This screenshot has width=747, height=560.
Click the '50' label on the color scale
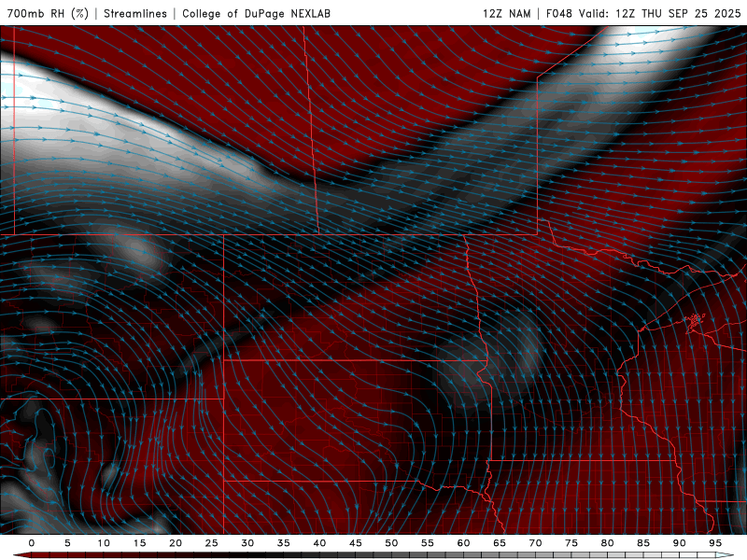tap(391, 543)
